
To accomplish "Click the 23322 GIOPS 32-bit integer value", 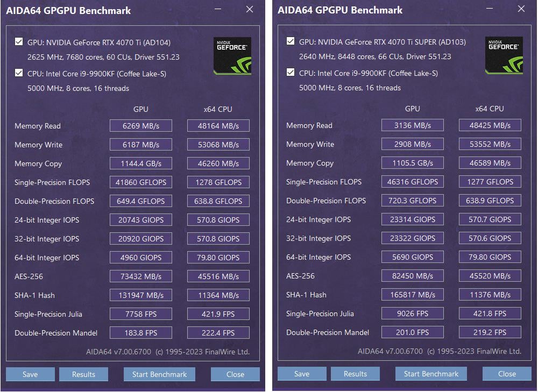I will 413,238.
